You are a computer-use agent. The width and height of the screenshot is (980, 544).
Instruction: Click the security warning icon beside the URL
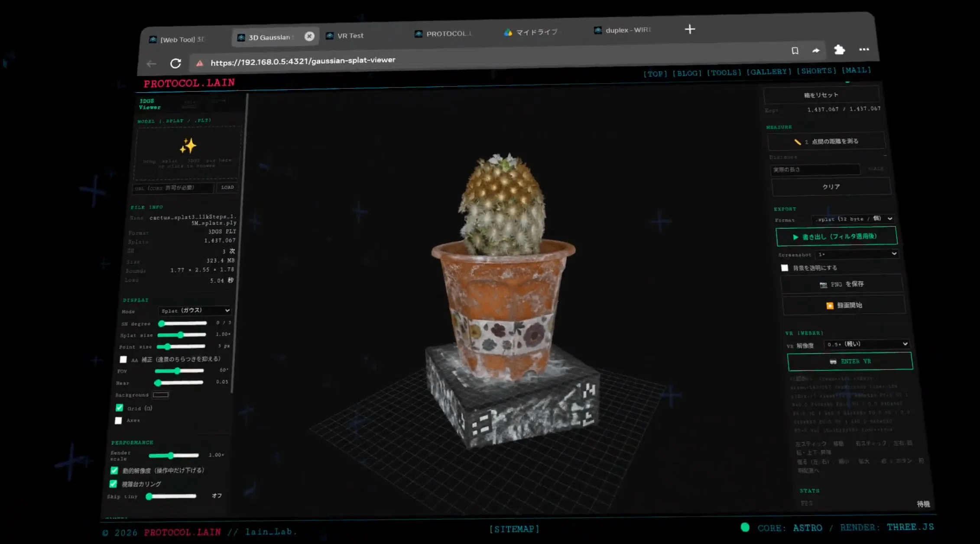[x=200, y=63]
